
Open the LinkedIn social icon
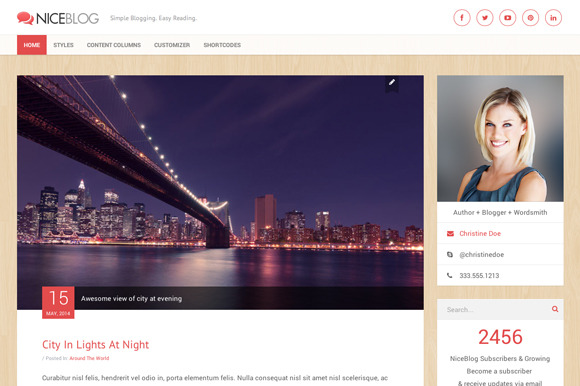[553, 18]
